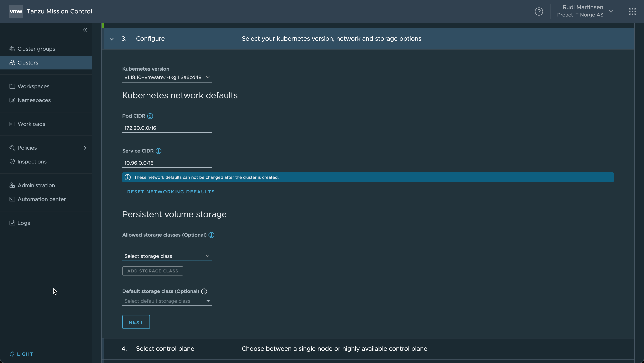Image resolution: width=644 pixels, height=363 pixels.
Task: Click the VMware logo icon
Action: [x=16, y=11]
